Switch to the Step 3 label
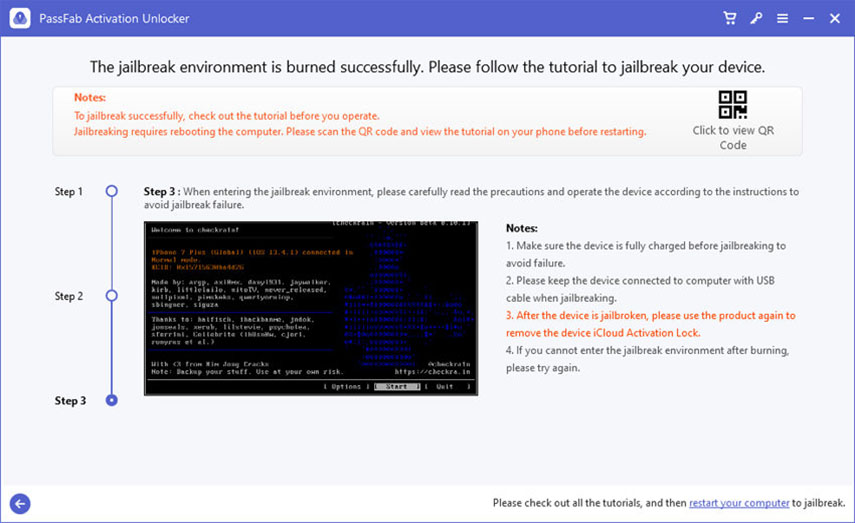 pyautogui.click(x=69, y=401)
